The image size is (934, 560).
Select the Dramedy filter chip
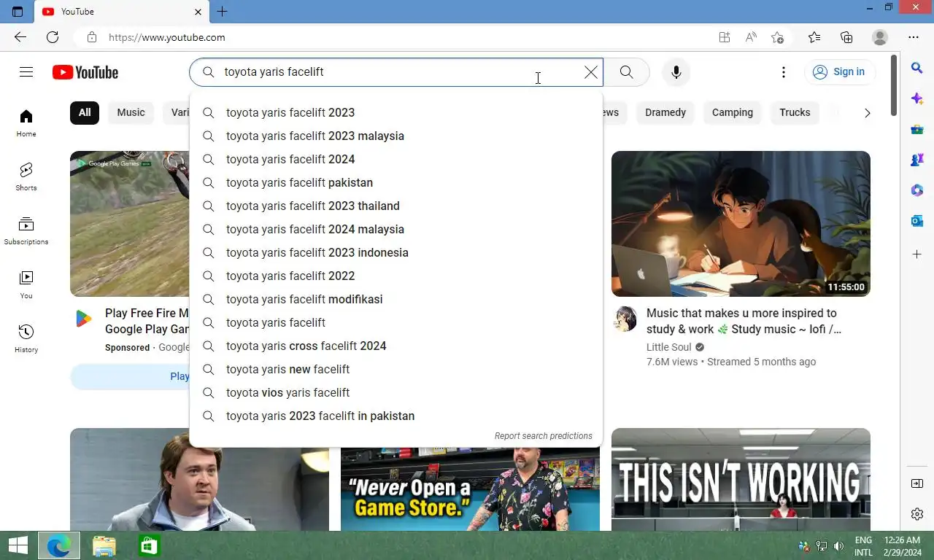(x=665, y=112)
